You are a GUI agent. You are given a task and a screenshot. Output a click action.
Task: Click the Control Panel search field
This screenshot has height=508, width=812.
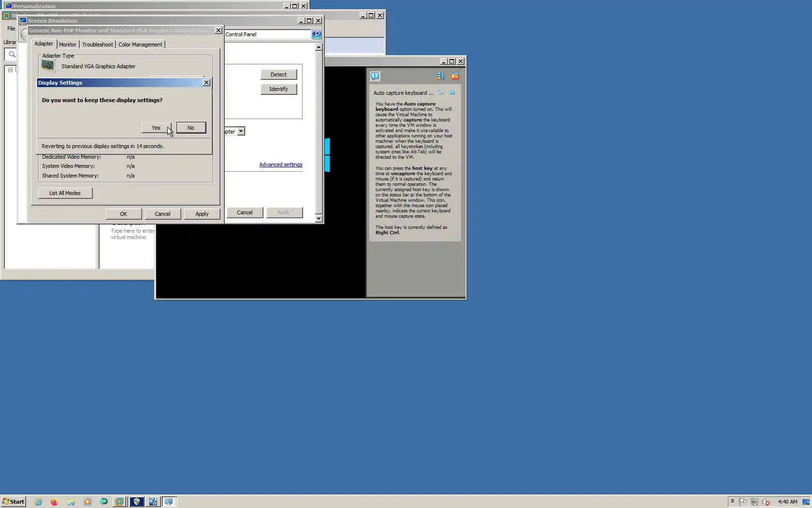pos(267,34)
